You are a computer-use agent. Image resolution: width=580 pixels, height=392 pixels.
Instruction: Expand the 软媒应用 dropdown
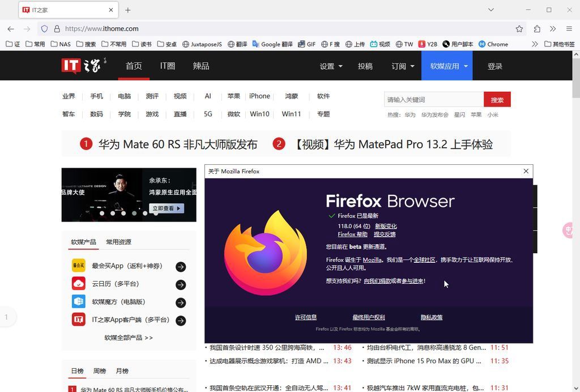click(x=447, y=66)
